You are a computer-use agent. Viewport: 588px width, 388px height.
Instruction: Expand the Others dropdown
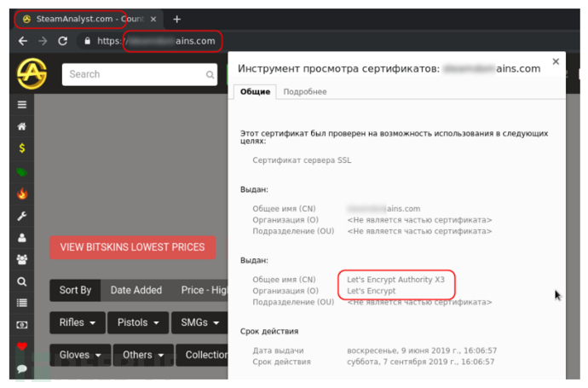pyautogui.click(x=143, y=355)
